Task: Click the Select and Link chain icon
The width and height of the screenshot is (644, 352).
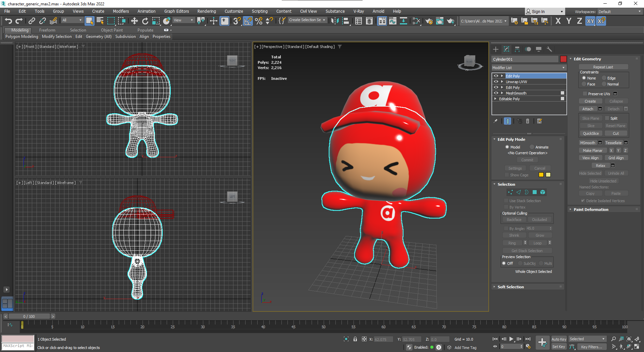Action: pyautogui.click(x=32, y=21)
